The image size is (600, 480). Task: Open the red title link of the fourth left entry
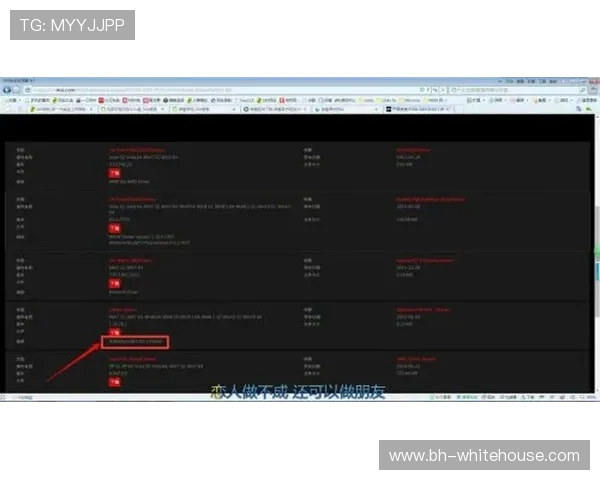pyautogui.click(x=125, y=309)
